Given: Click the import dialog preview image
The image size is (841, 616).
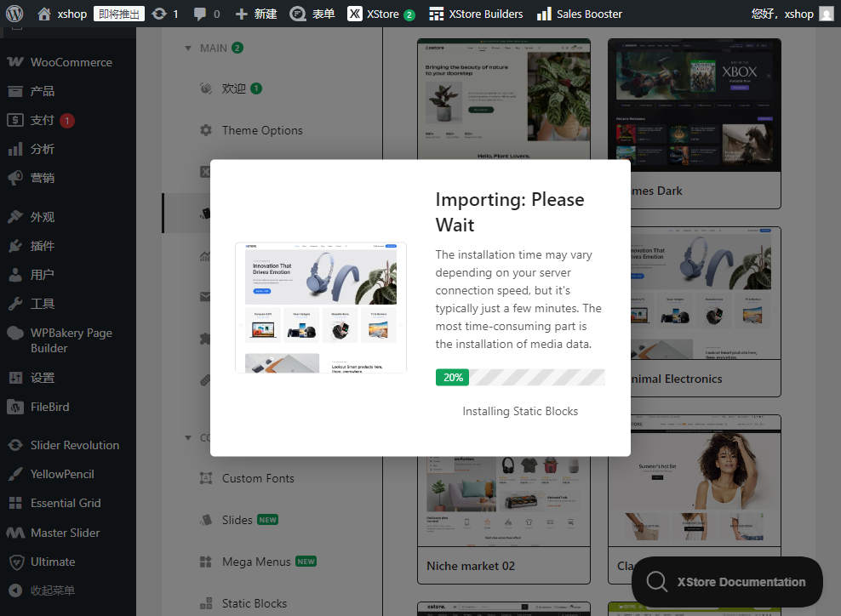Looking at the screenshot, I should (x=321, y=308).
